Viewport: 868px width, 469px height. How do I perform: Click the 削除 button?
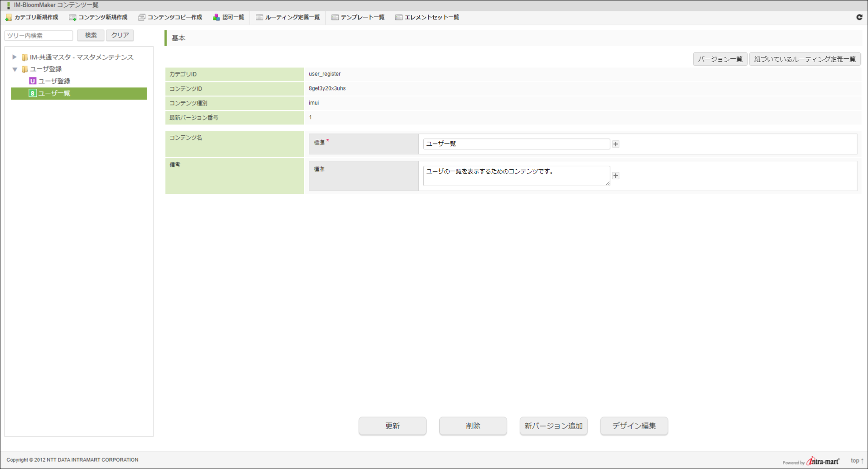click(x=473, y=426)
